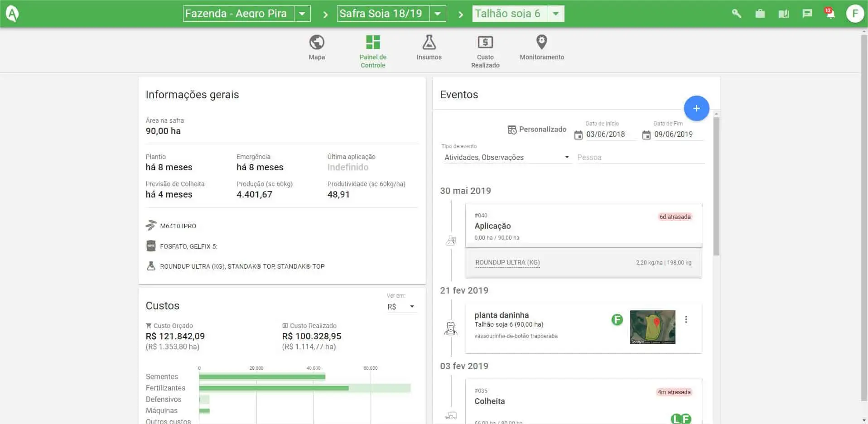Open the chat feedback icon
This screenshot has height=424, width=868.
[x=807, y=14]
